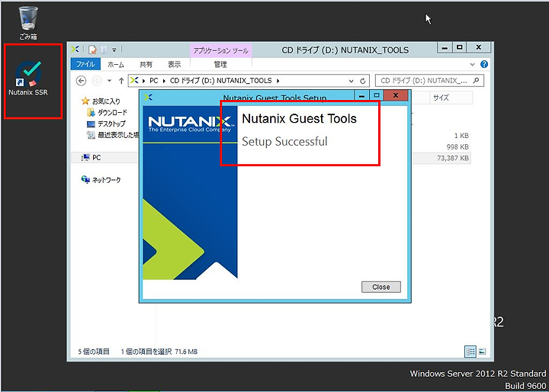Screen dimensions: 549x392
Task: Switch to the 表示 ribbon tab
Action: (174, 65)
